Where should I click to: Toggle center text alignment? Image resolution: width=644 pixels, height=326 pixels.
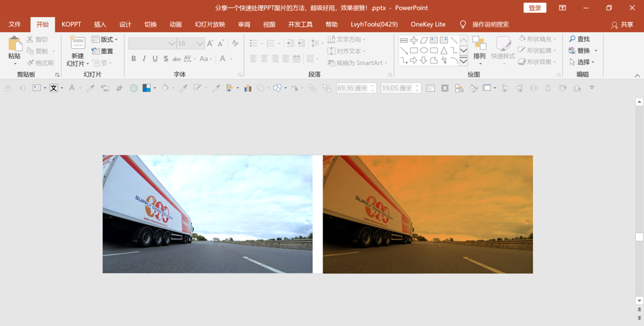tap(264, 59)
